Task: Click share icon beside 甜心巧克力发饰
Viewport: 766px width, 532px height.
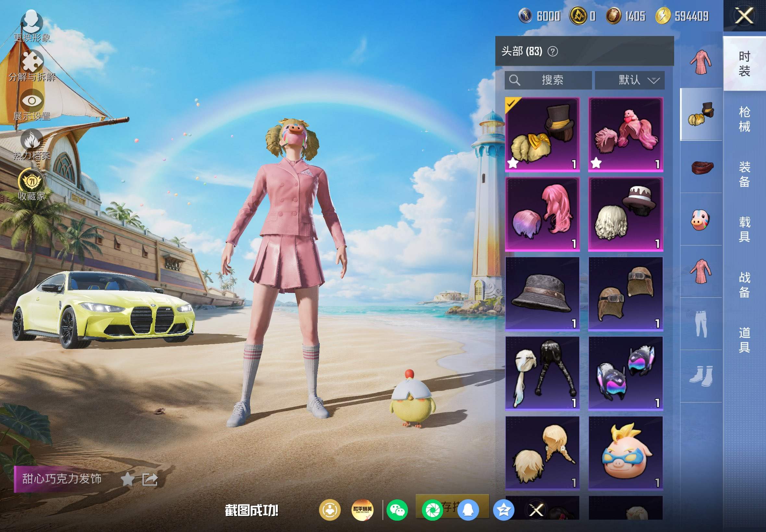Action: point(150,480)
